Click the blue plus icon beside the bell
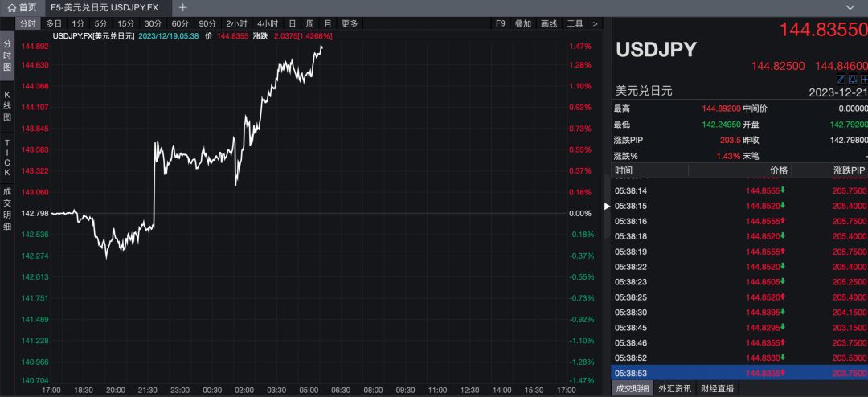Screen dimensions: 868x397 863,79
